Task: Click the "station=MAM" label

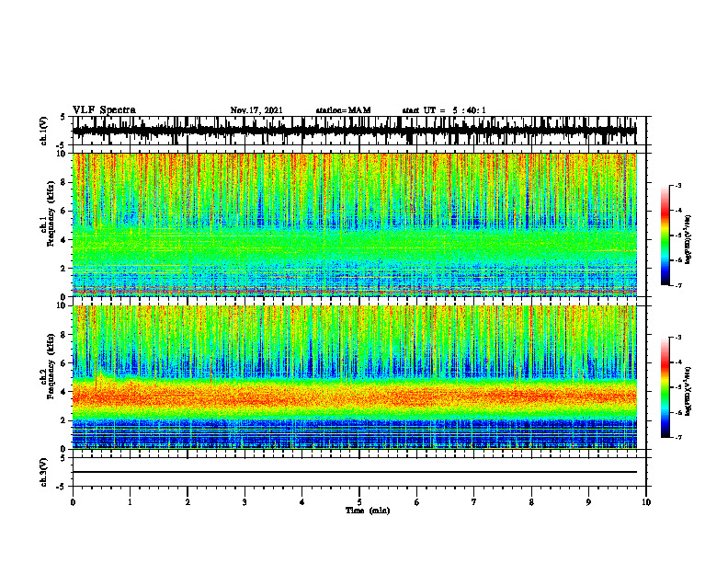Action: pos(344,110)
